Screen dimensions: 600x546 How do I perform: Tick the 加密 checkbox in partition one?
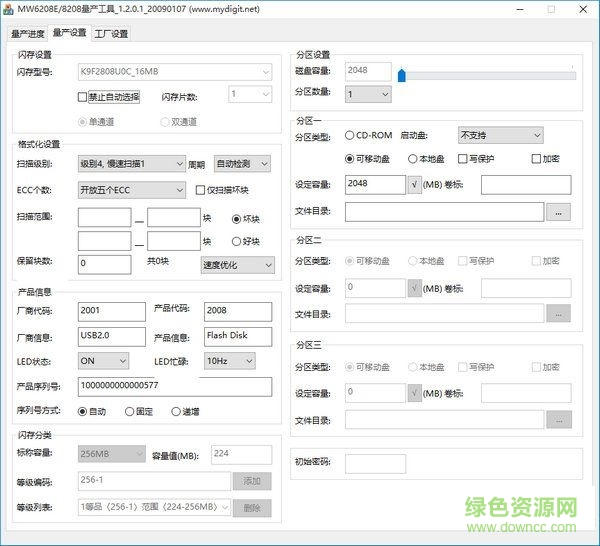pyautogui.click(x=537, y=159)
